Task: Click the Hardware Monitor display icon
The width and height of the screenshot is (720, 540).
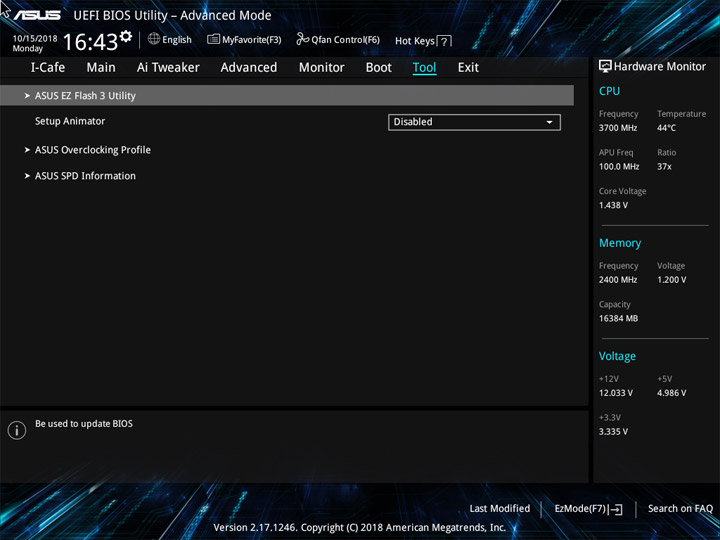Action: click(x=605, y=66)
